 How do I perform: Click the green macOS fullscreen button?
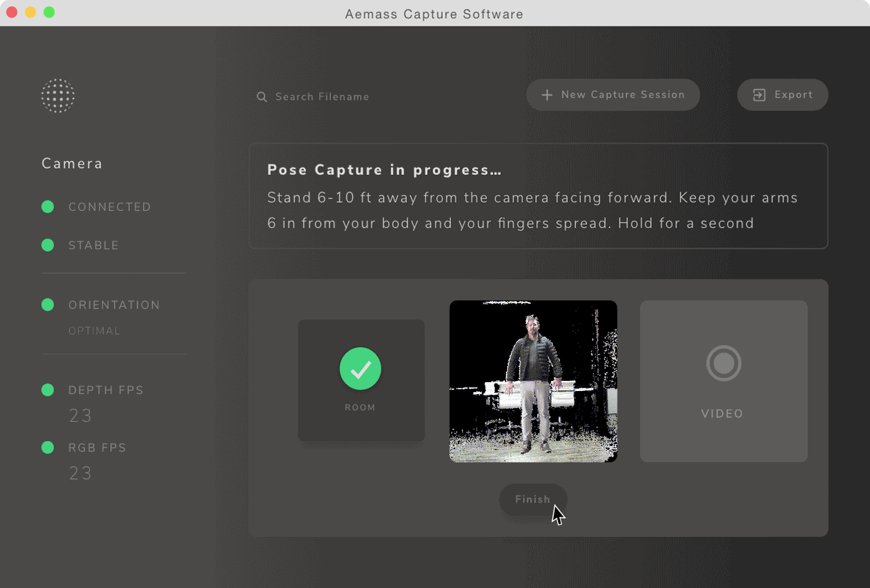click(49, 13)
